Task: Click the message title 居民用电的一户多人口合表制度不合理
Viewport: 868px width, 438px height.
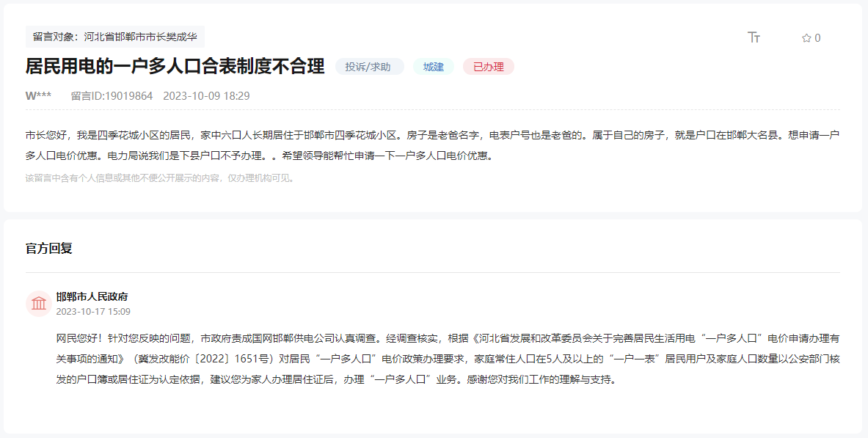Action: [175, 67]
